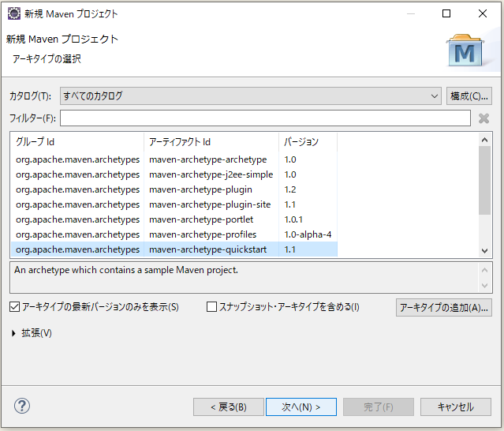Click the 構成(C)... button
This screenshot has width=504, height=431.
pyautogui.click(x=469, y=96)
